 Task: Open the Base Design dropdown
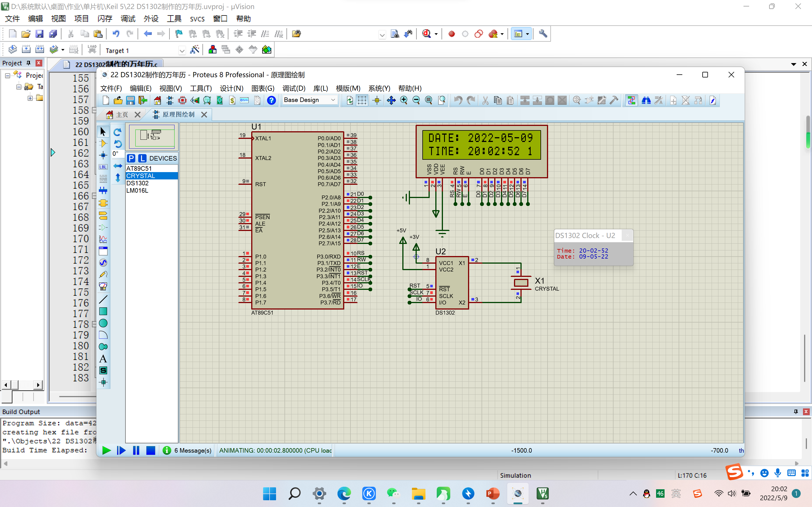coord(333,100)
